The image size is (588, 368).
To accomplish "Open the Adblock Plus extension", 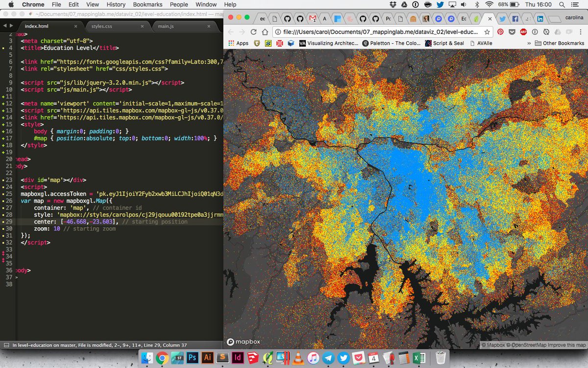I will click(523, 32).
